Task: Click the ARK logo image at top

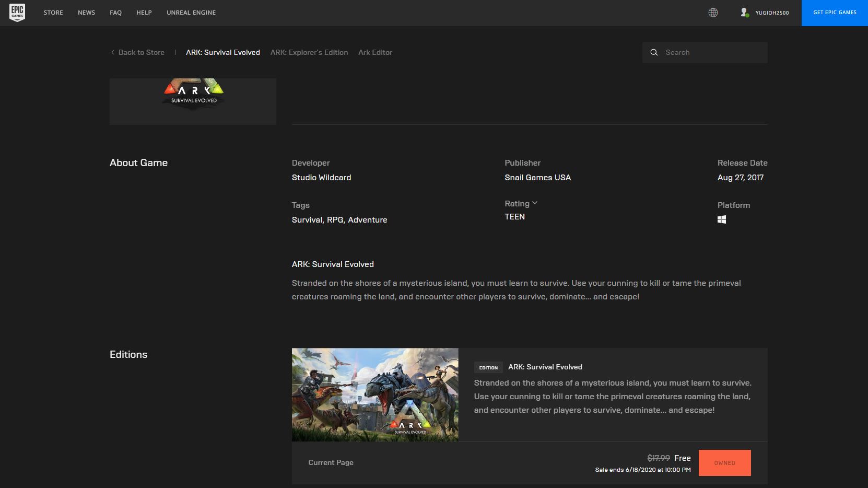Action: click(193, 101)
